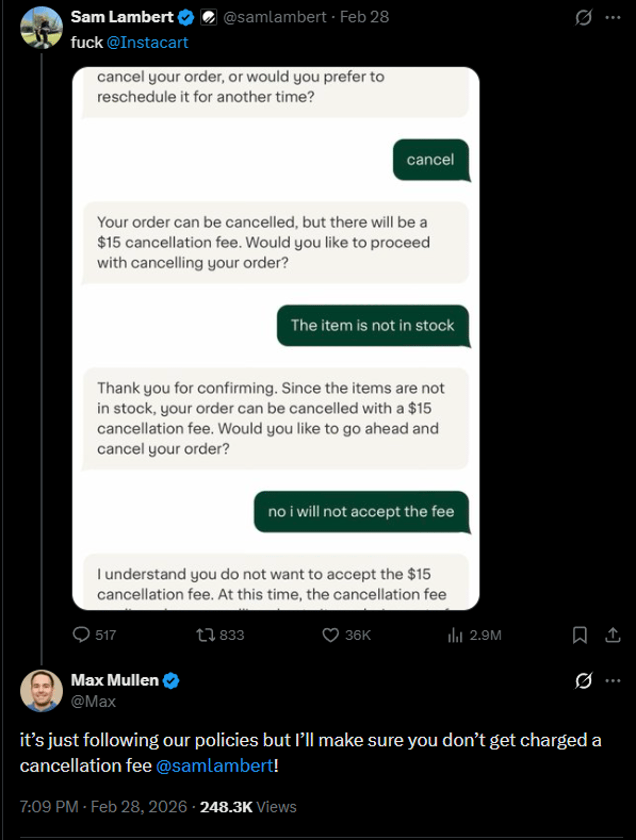Open the attached Instacart chat screenshot
Viewport: 636px width, 840px height.
click(276, 338)
